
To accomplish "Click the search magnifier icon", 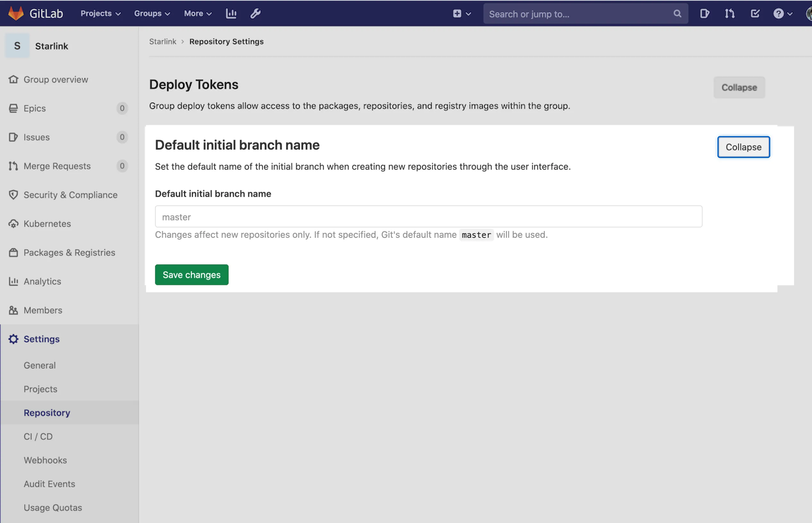I will click(x=677, y=13).
